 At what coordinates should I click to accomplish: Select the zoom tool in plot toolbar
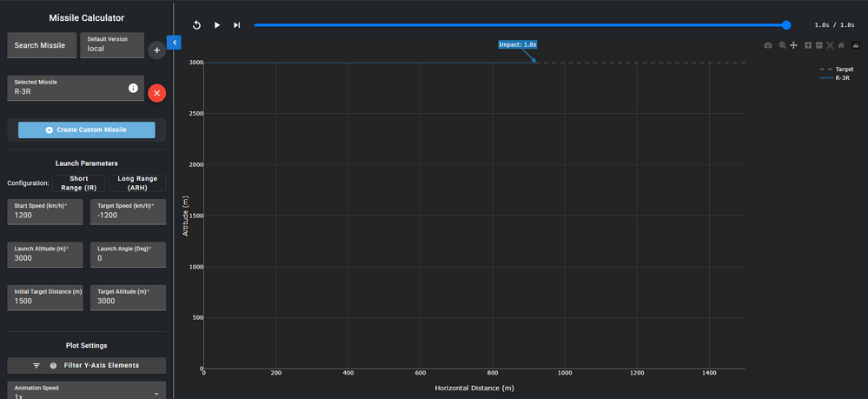click(x=782, y=45)
